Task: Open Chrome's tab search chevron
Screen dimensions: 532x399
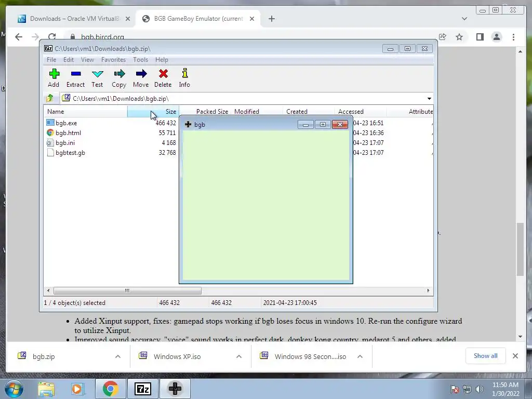Action: tap(464, 19)
